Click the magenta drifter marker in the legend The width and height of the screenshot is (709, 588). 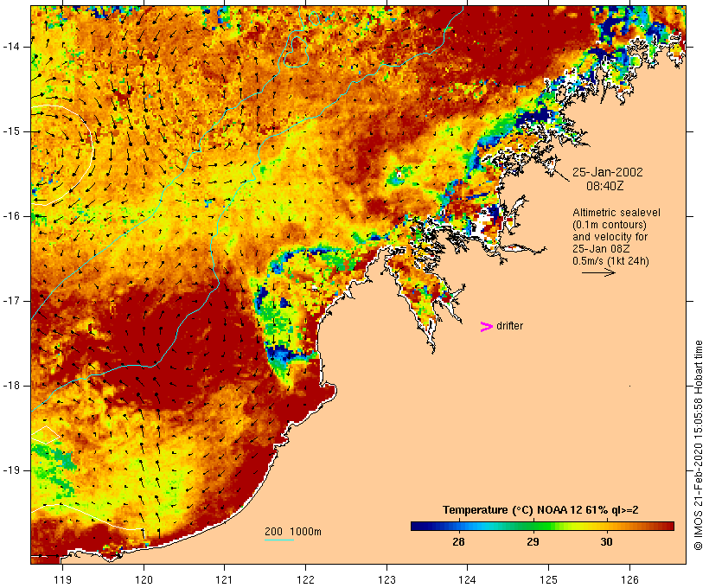click(x=486, y=327)
